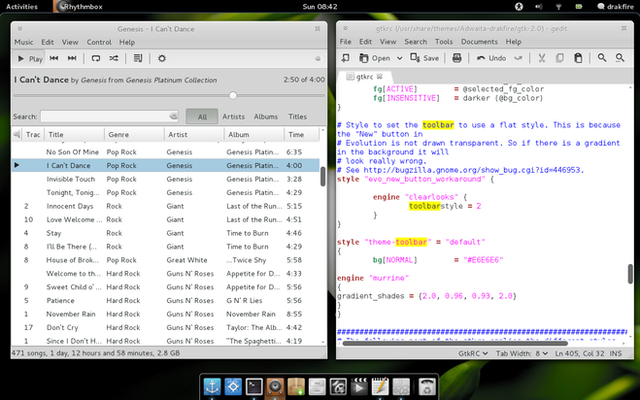Click the Rhythmbox speaker dock icon
This screenshot has width=640, height=400.
click(x=275, y=387)
